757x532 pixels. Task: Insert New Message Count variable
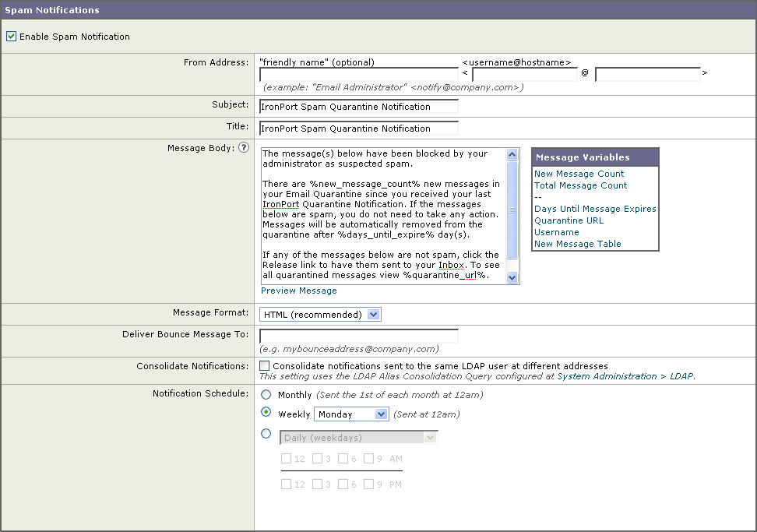[x=579, y=174]
